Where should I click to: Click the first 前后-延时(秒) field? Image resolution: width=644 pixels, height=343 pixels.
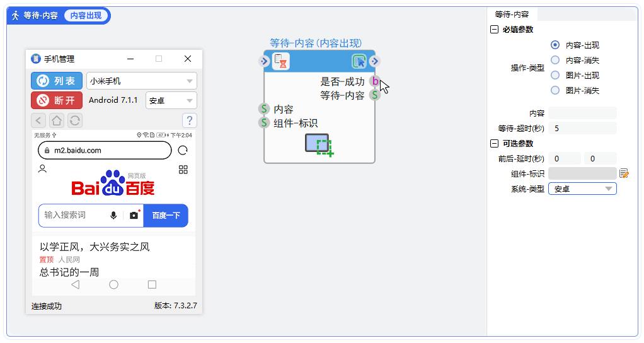click(565, 158)
